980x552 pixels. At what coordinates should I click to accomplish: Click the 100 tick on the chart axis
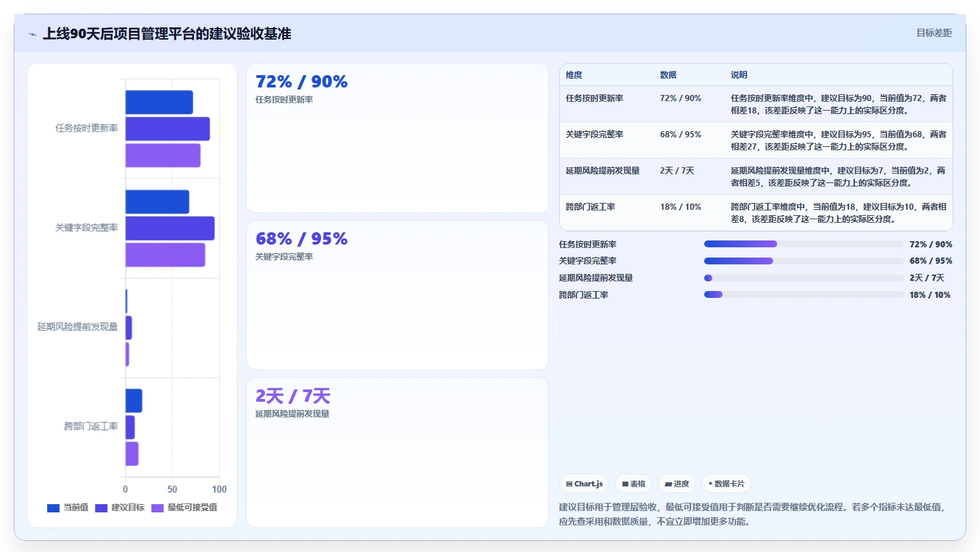pyautogui.click(x=219, y=489)
